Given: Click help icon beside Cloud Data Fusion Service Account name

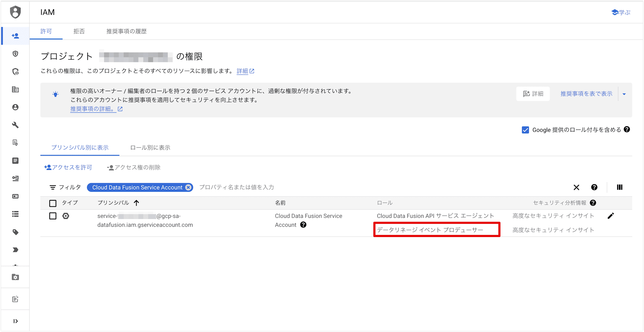Looking at the screenshot, I should pyautogui.click(x=303, y=225).
